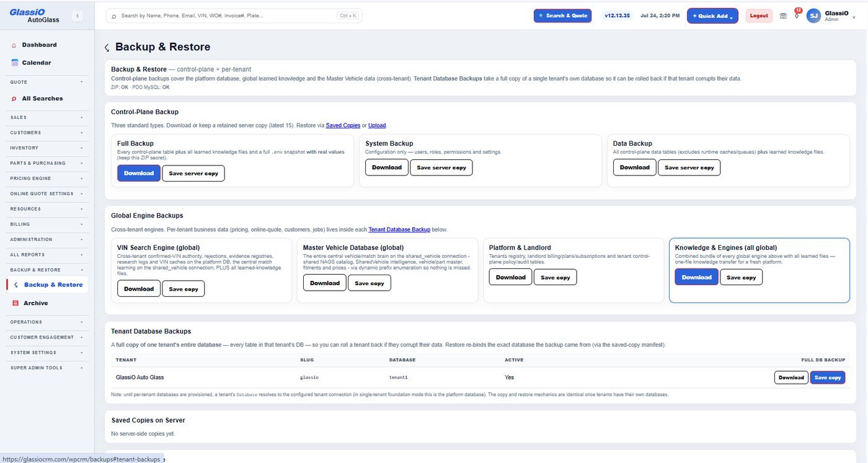Follow the Saved Copies link
Image resolution: width=868 pixels, height=463 pixels.
pos(343,125)
